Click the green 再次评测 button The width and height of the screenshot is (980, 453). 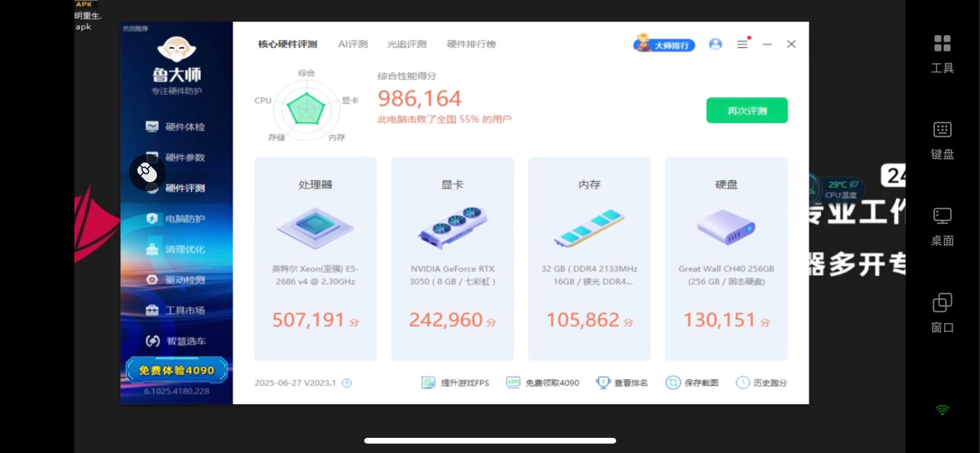pos(747,110)
